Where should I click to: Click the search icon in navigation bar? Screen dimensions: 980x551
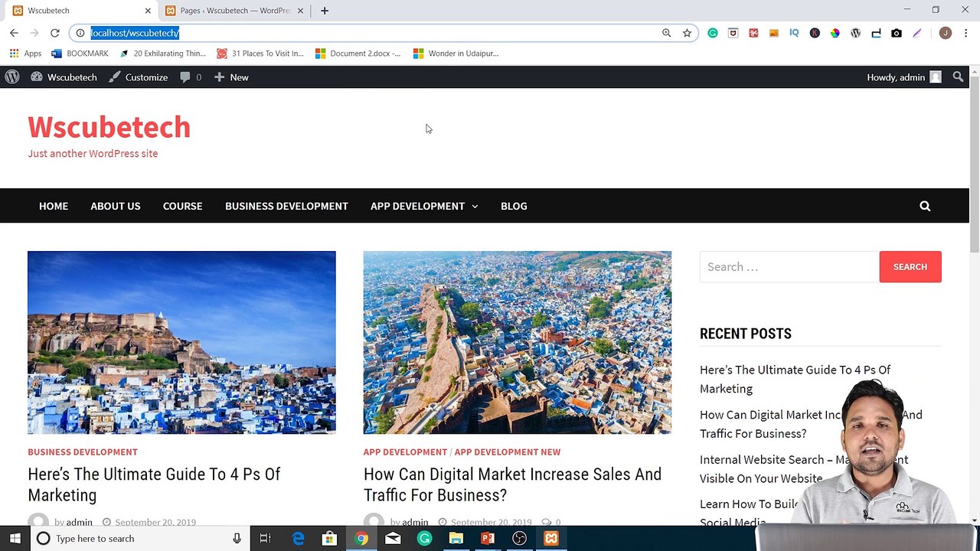925,206
